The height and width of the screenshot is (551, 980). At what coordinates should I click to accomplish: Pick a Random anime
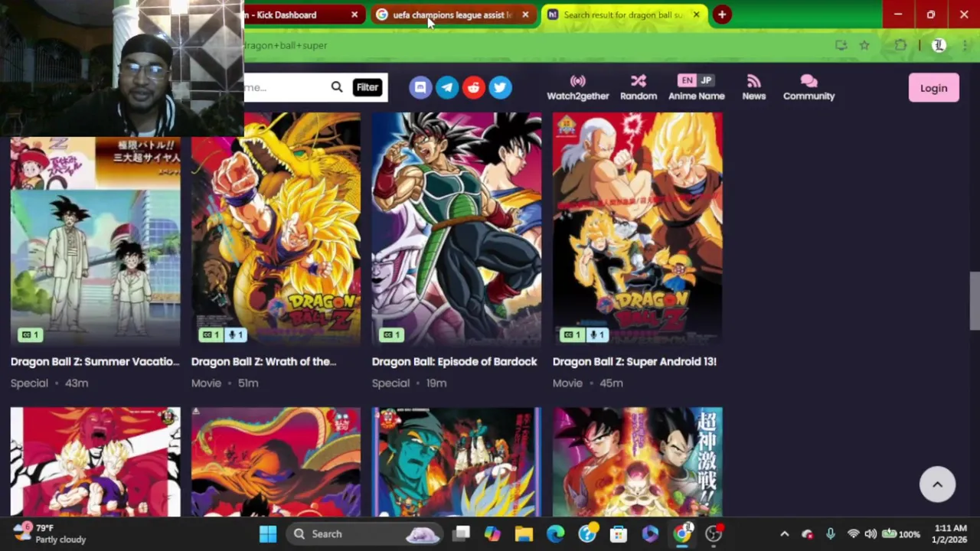[x=639, y=87]
